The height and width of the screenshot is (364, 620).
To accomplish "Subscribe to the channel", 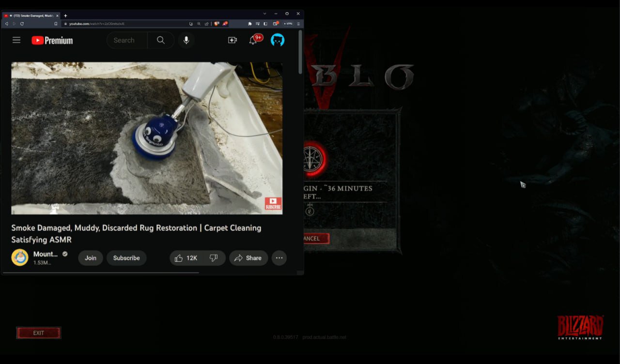I will pyautogui.click(x=126, y=258).
